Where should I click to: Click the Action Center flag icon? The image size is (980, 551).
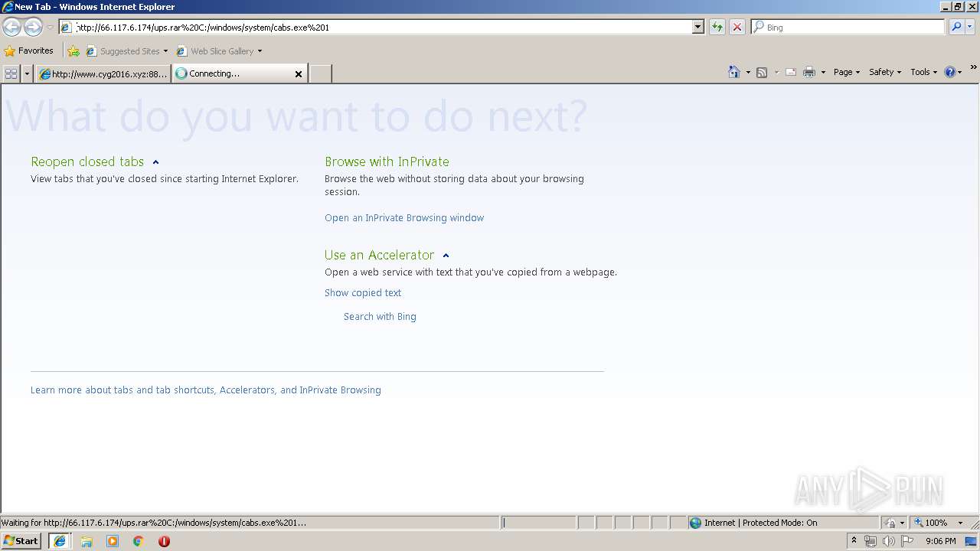coord(907,541)
